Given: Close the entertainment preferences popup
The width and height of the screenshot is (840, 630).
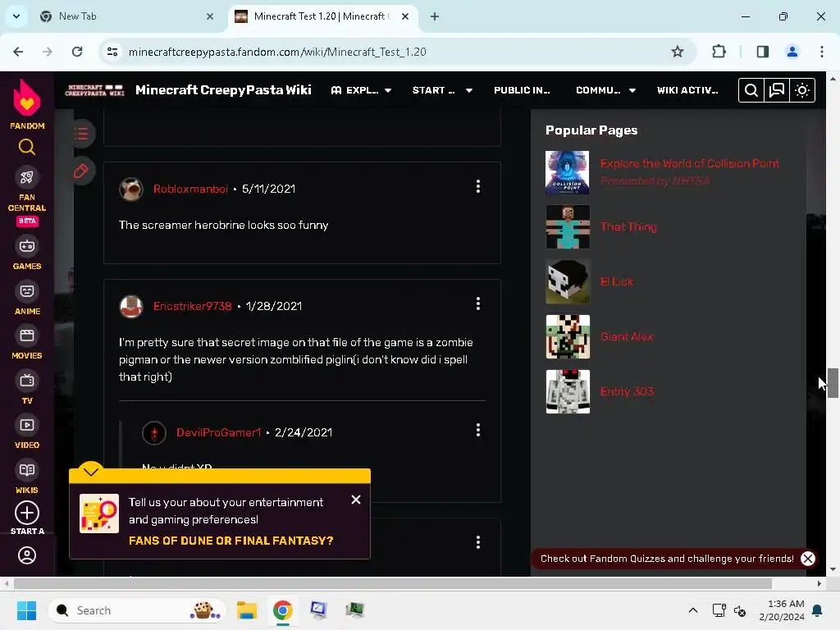Looking at the screenshot, I should coord(356,500).
